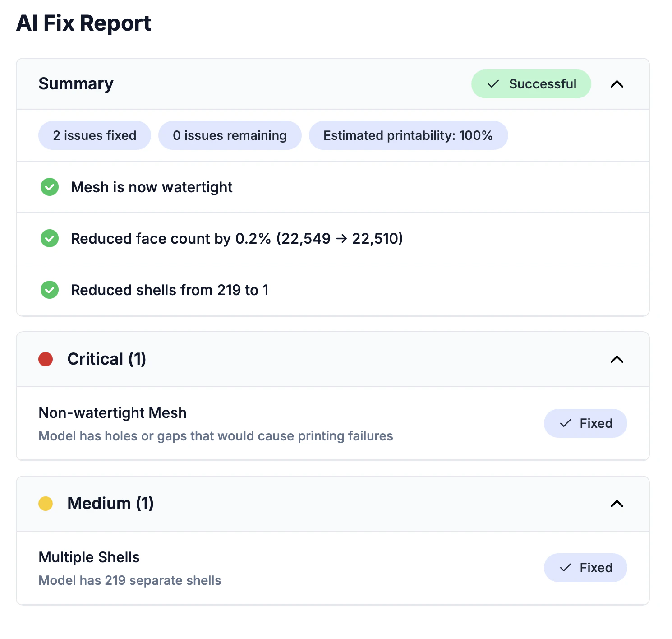The width and height of the screenshot is (672, 639).
Task: Collapse the Summary section
Action: coord(617,84)
